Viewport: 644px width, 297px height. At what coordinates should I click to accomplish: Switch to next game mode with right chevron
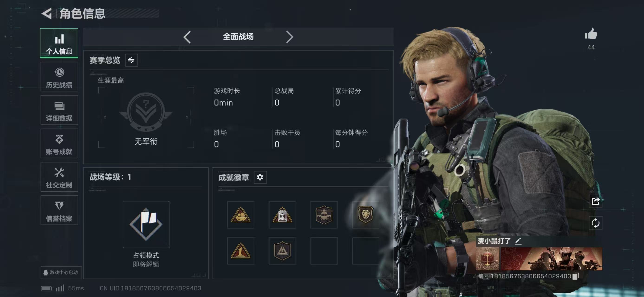pyautogui.click(x=289, y=37)
